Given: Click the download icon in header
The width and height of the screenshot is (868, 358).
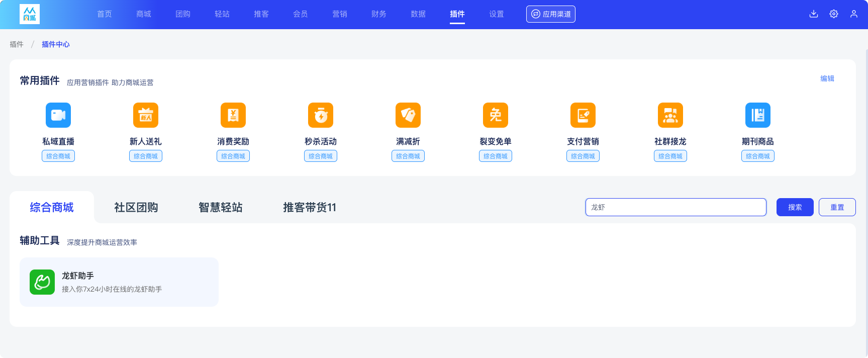Looking at the screenshot, I should (x=814, y=14).
